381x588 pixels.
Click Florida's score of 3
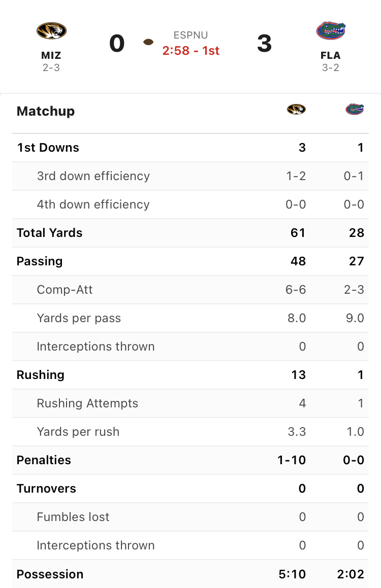(264, 43)
